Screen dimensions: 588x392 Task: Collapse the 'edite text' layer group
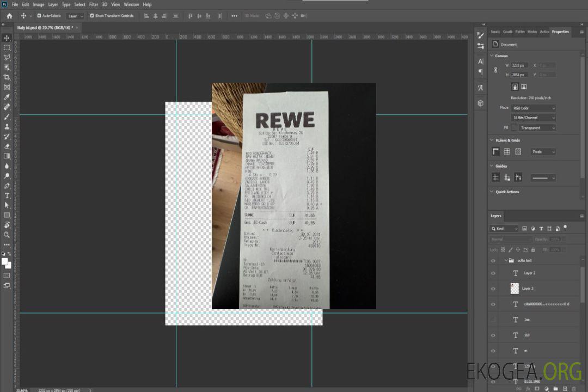(506, 260)
